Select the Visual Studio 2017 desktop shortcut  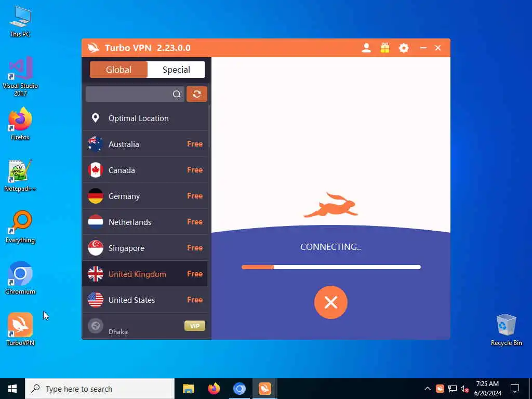[x=20, y=76]
